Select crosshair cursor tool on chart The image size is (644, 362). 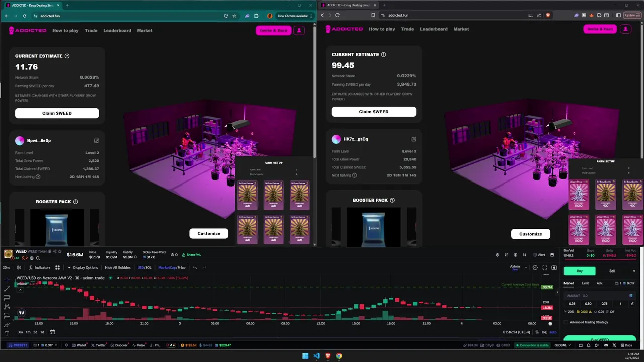[x=7, y=279]
